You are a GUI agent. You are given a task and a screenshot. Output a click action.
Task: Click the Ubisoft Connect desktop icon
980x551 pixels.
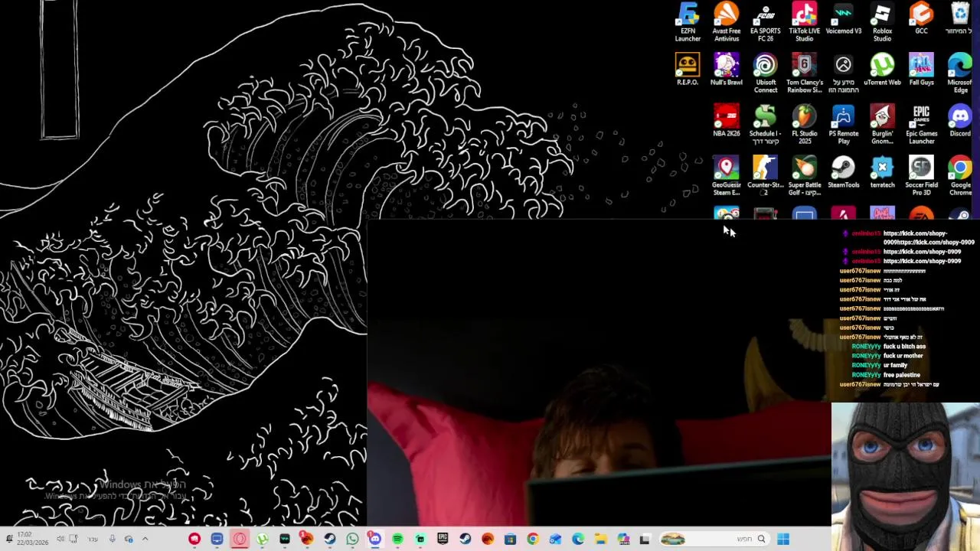[x=766, y=73]
